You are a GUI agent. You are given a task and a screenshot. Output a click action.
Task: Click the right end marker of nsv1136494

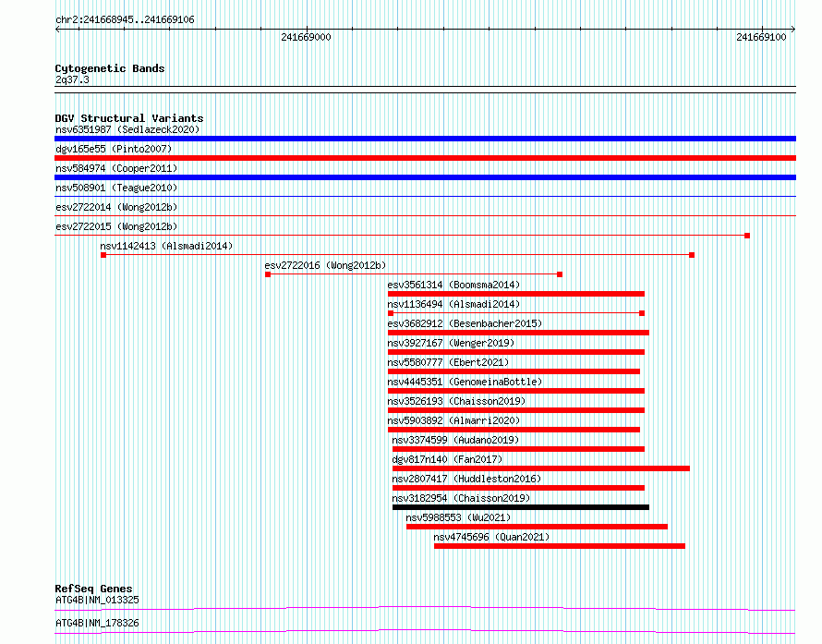pyautogui.click(x=642, y=313)
